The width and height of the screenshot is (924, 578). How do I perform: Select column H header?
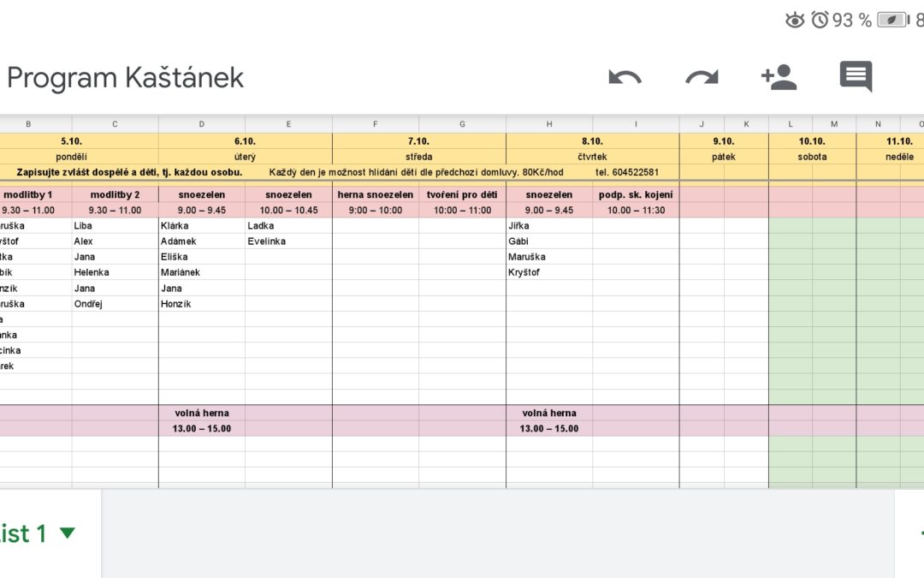(x=549, y=124)
